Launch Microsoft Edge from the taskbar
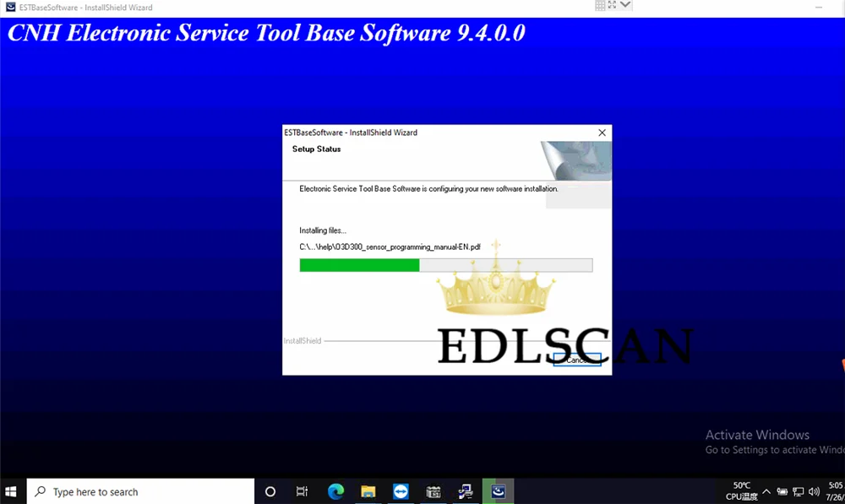 [335, 491]
